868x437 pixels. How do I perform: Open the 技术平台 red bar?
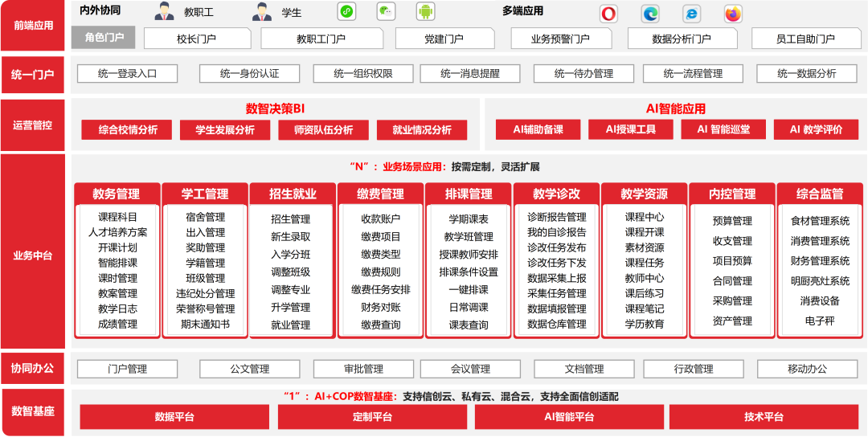tap(764, 417)
